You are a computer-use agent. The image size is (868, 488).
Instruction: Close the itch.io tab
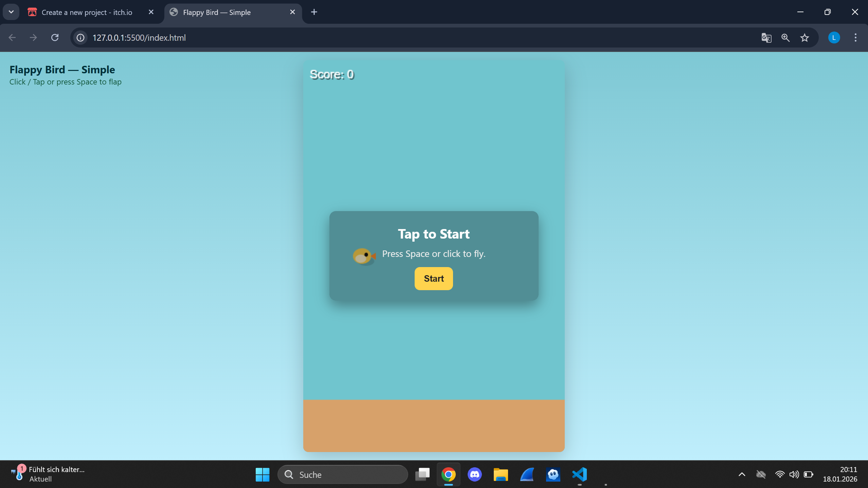click(x=151, y=12)
